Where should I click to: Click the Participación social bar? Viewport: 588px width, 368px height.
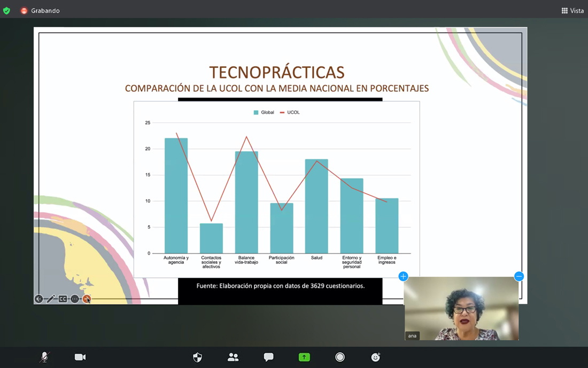(x=282, y=228)
